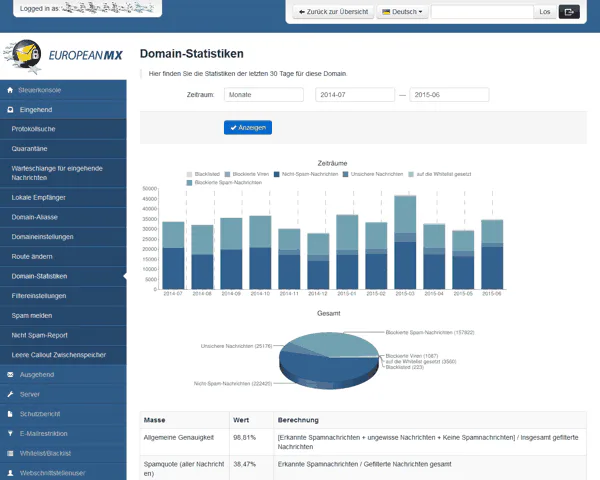The width and height of the screenshot is (600, 480).
Task: Click Zurück zur Übersicht button
Action: tap(333, 12)
